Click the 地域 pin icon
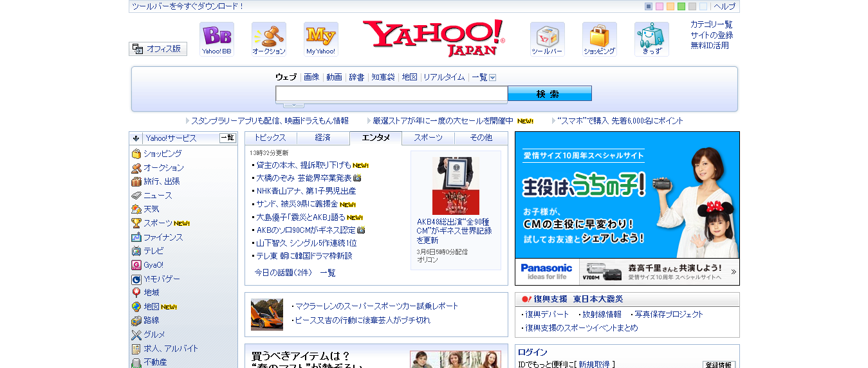 coord(136,293)
